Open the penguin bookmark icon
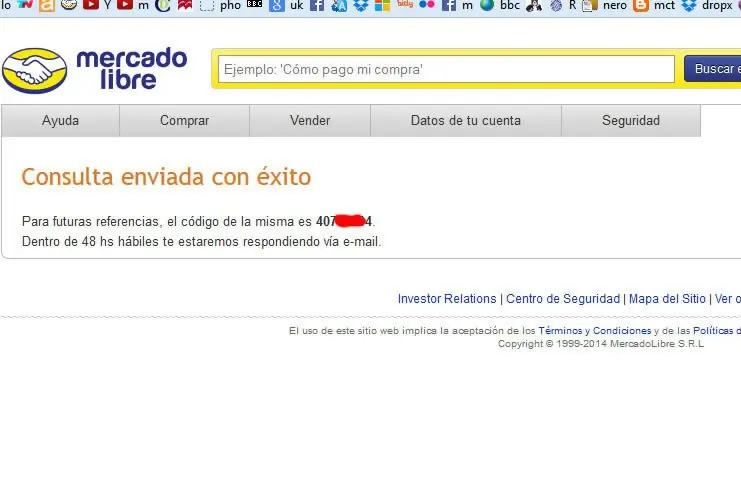 tap(534, 5)
